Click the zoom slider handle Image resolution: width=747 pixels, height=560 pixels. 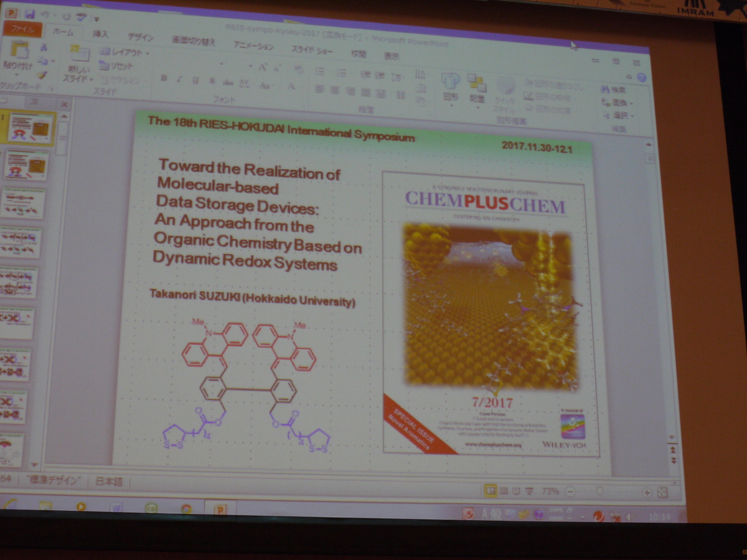click(599, 492)
